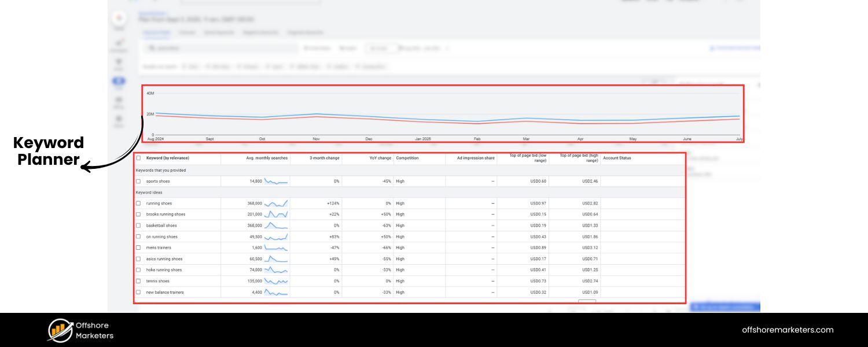This screenshot has width=868, height=347.
Task: Toggle the switch beside the search filters
Action: (x=395, y=48)
